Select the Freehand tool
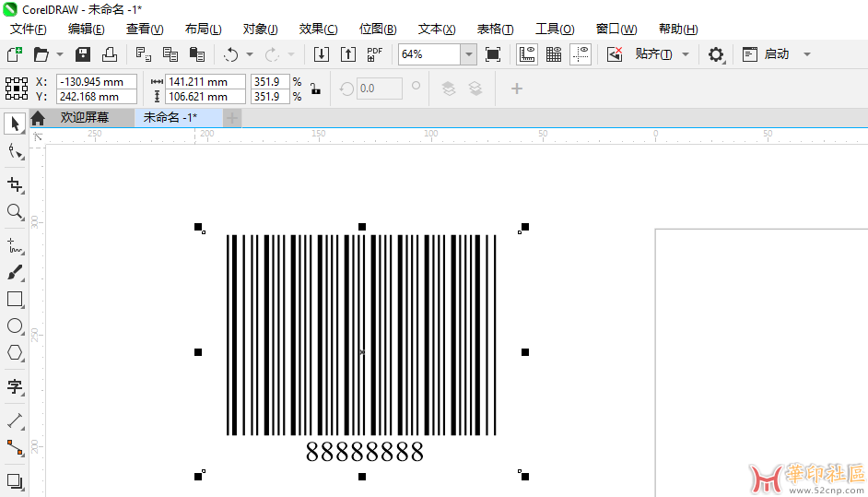The image size is (868, 497). [15, 245]
